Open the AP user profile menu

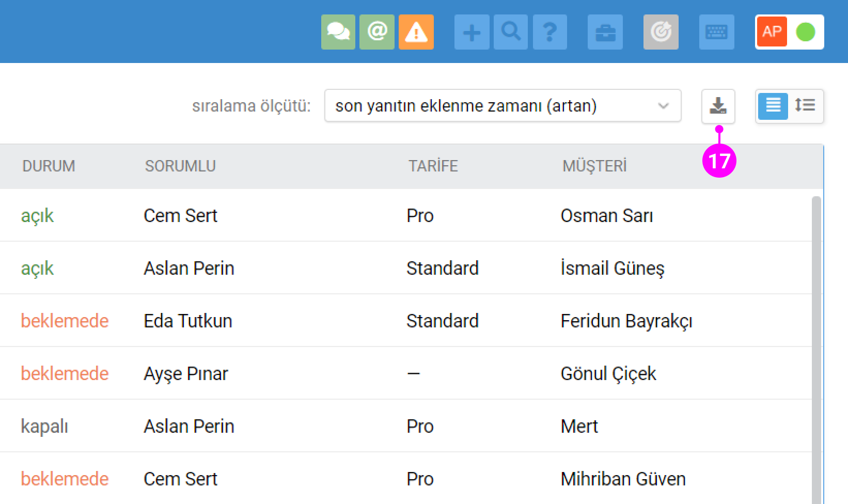(x=772, y=32)
